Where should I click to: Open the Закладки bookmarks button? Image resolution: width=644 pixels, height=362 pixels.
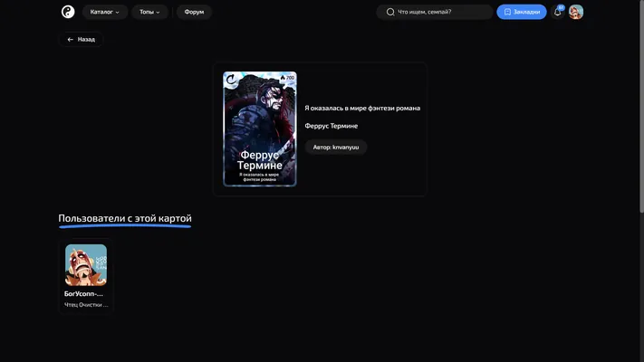click(x=522, y=12)
